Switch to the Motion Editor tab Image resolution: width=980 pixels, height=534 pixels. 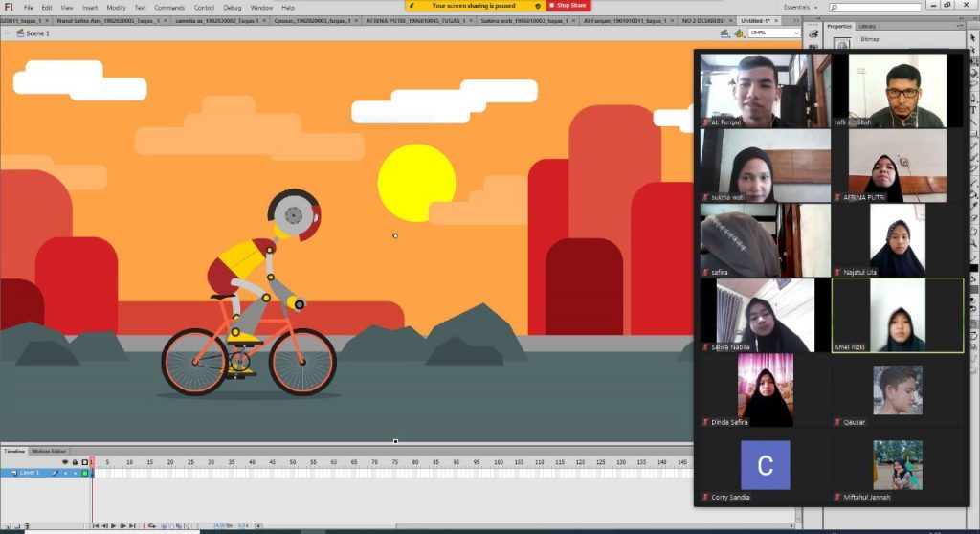pyautogui.click(x=49, y=451)
